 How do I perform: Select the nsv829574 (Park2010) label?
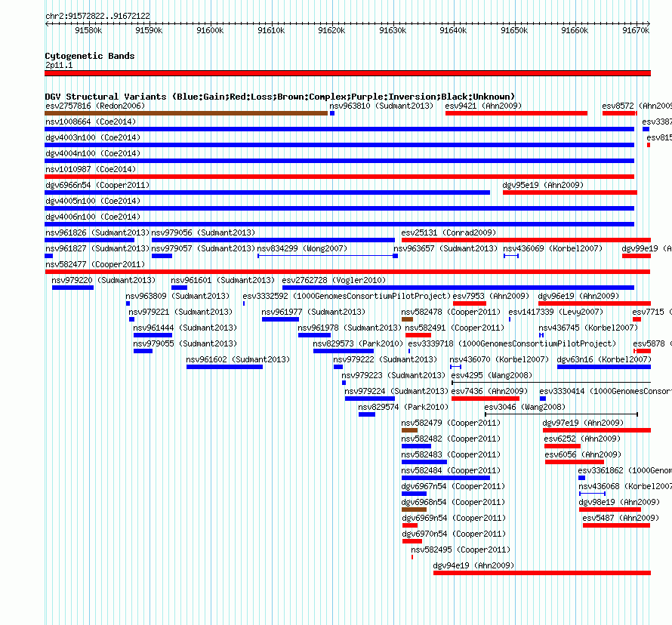[x=403, y=407]
